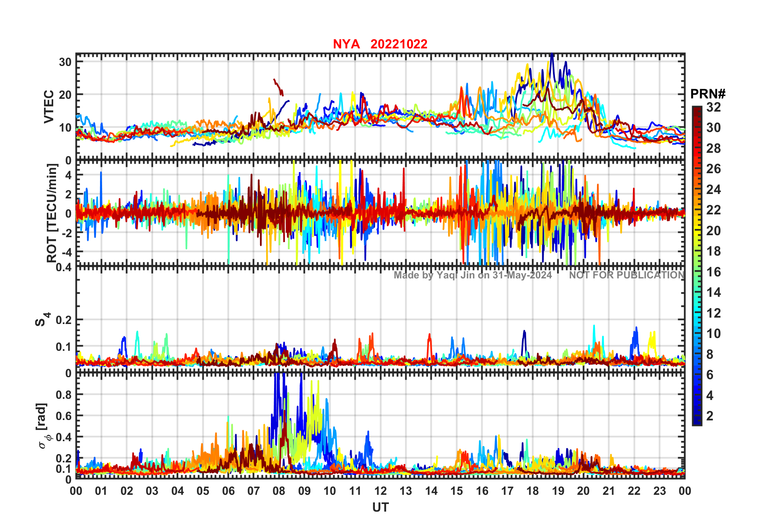Viewport: 761px width, 532px height.
Task: Click UT axis tick label '15'
Action: [457, 491]
